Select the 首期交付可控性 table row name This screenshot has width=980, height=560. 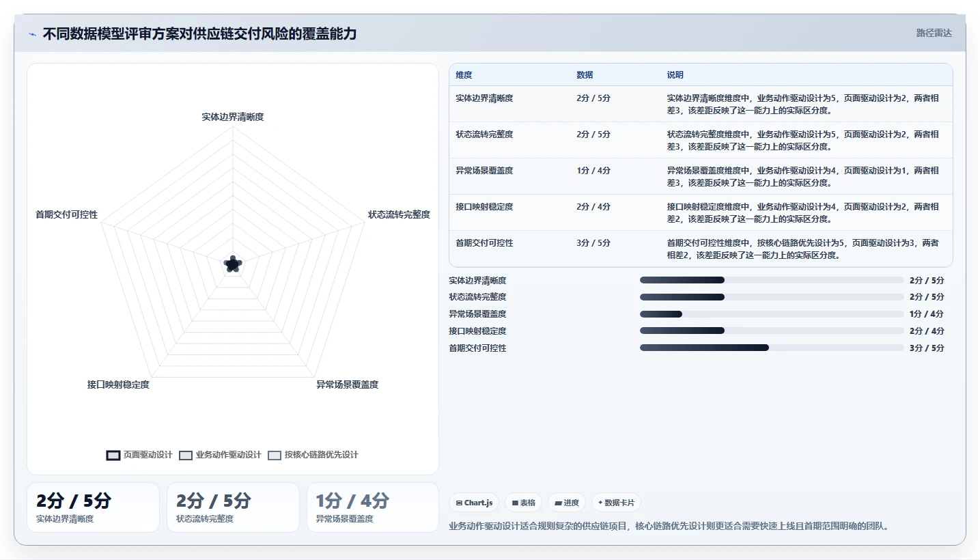pyautogui.click(x=484, y=243)
